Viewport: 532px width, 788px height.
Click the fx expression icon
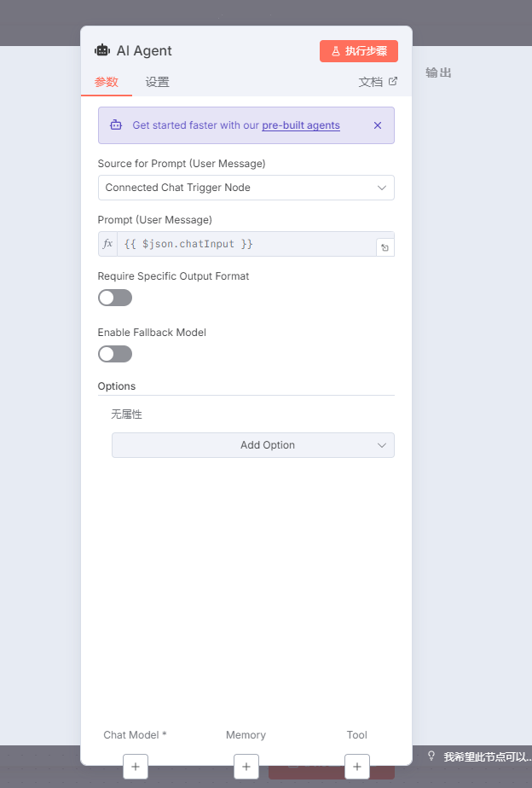(x=108, y=244)
